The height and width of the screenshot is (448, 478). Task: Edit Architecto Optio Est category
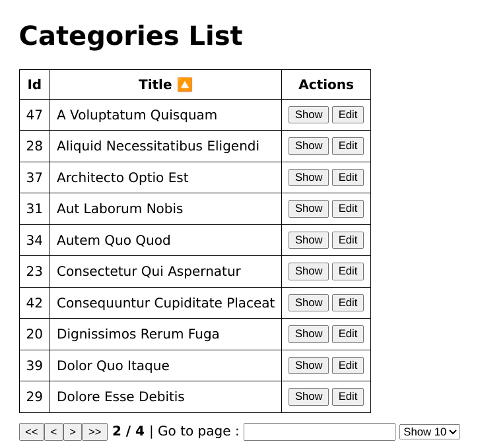pos(347,177)
